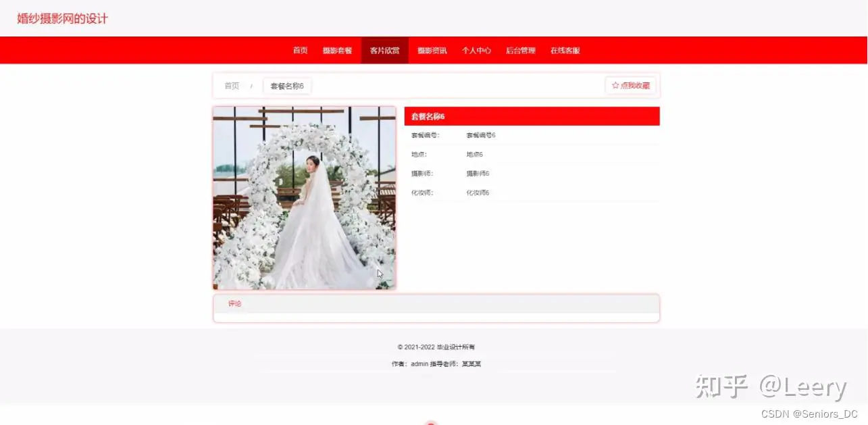Open 后台管理 in the navigation bar
This screenshot has height=425, width=868.
click(x=520, y=51)
